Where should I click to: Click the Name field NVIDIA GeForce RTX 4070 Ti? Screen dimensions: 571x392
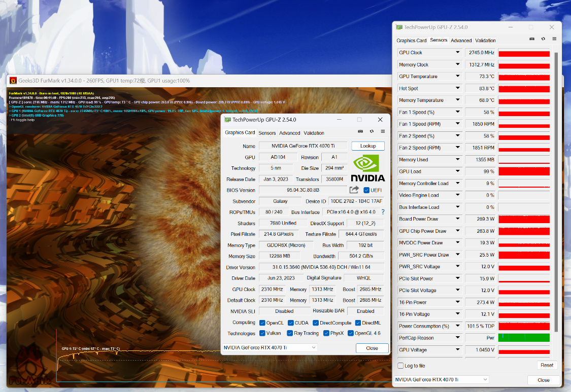pyautogui.click(x=303, y=146)
